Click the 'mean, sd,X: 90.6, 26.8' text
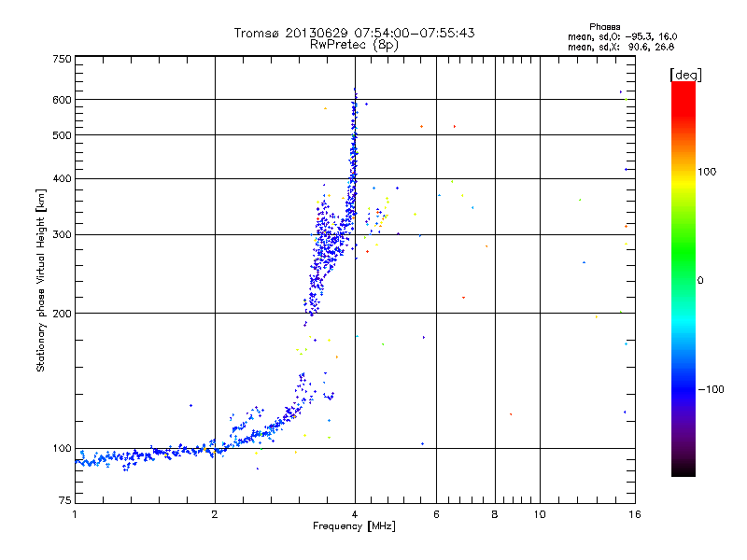The width and height of the screenshot is (747, 560). [x=621, y=47]
